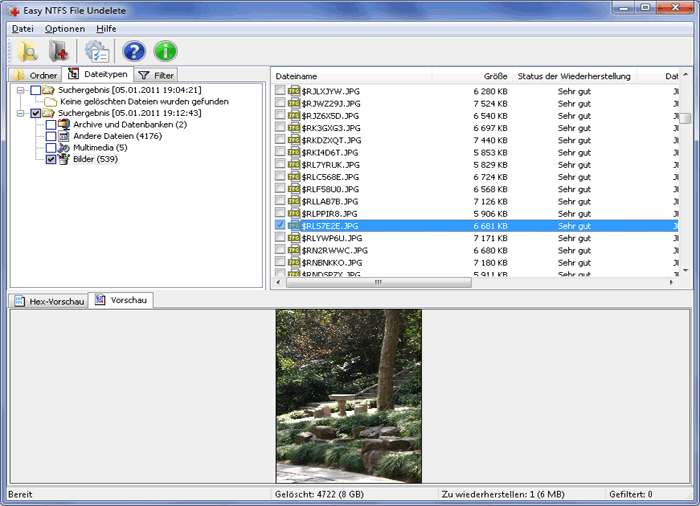
Task: Uncheck the box for $RLS7E2E.JPG
Action: (280, 225)
